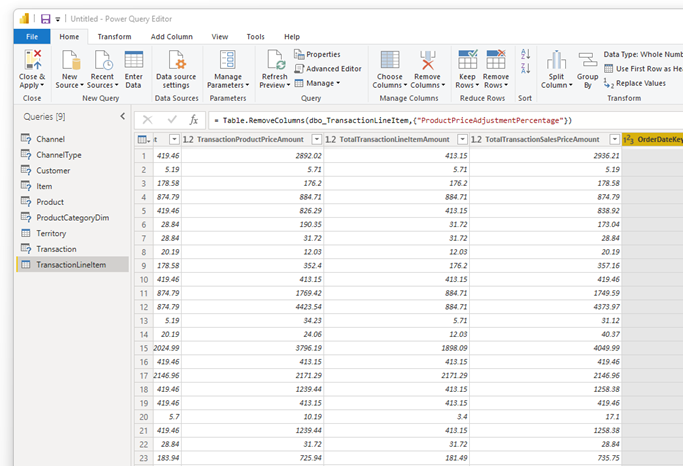The image size is (683, 466).
Task: Select the Transaction query
Action: click(73, 249)
